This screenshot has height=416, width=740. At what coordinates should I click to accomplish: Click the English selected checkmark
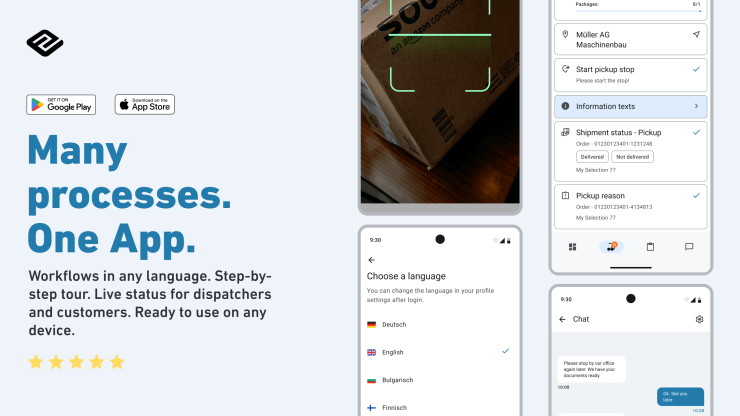pos(505,351)
